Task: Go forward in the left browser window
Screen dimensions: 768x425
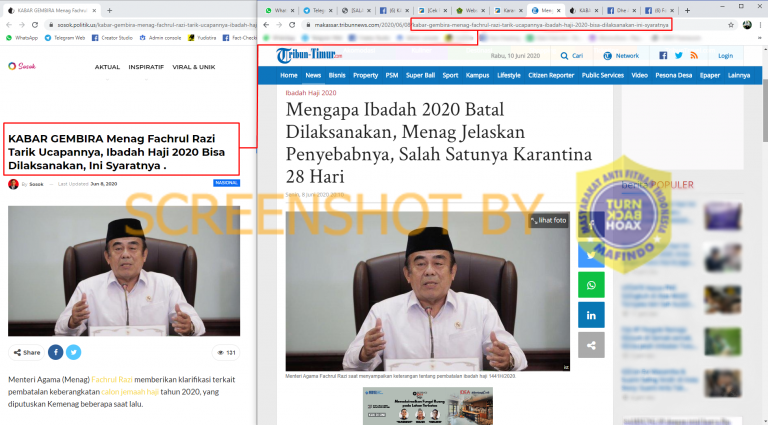Action: click(22, 24)
